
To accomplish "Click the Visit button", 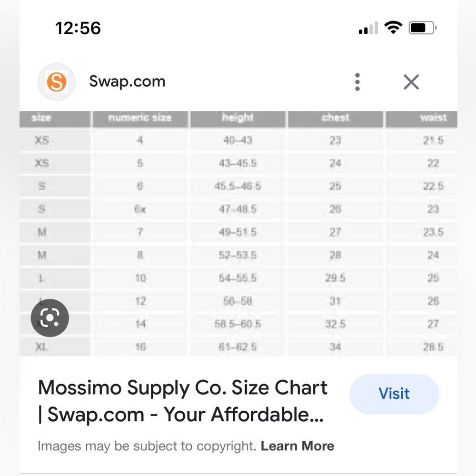I will 394,394.
